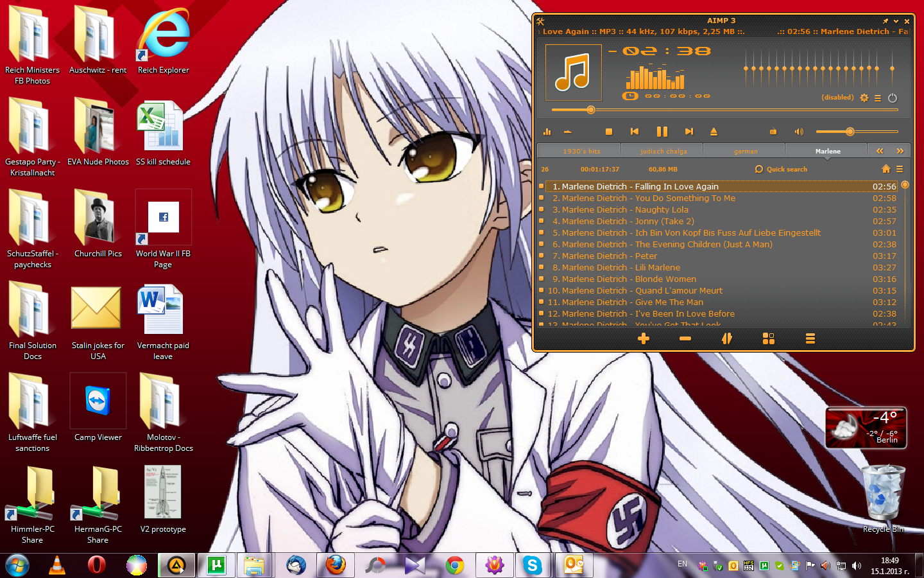Click the playlist vertical scrollbar handle
This screenshot has height=578, width=924.
(x=905, y=185)
